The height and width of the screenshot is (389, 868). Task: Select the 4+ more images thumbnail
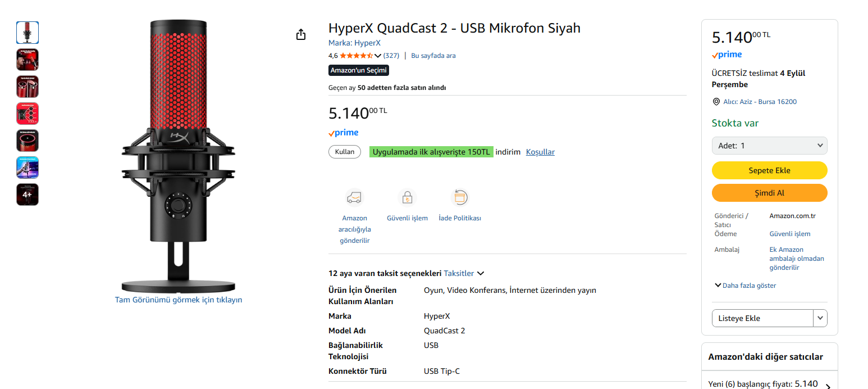coord(28,194)
